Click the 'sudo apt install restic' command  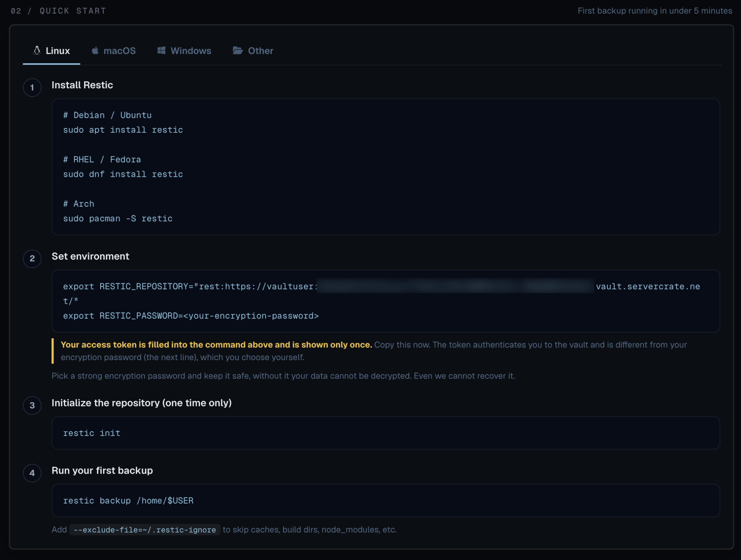click(123, 130)
